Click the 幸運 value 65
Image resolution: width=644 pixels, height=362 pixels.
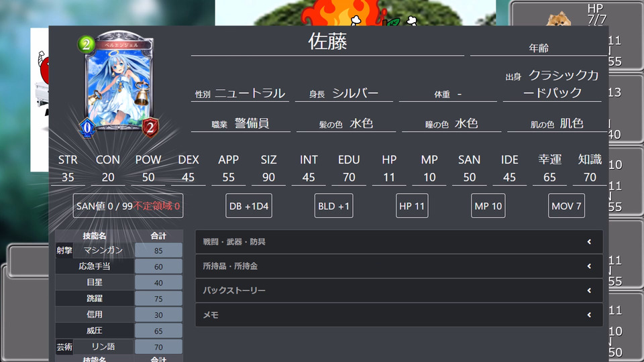pyautogui.click(x=549, y=177)
